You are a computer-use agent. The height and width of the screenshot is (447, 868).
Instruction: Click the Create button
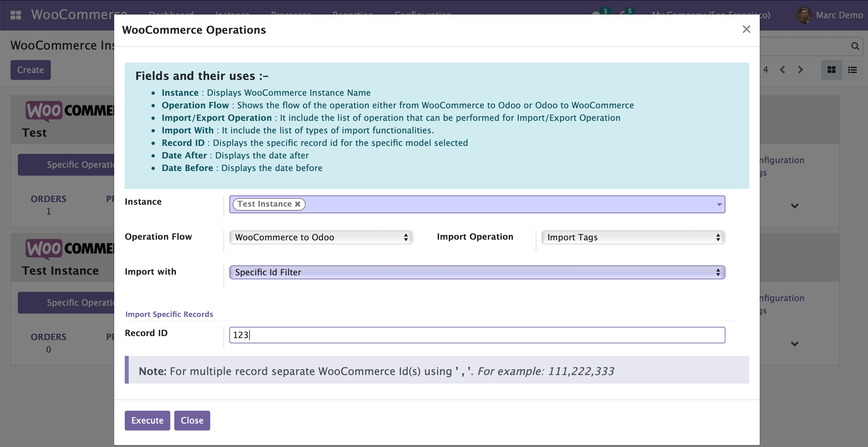[30, 70]
